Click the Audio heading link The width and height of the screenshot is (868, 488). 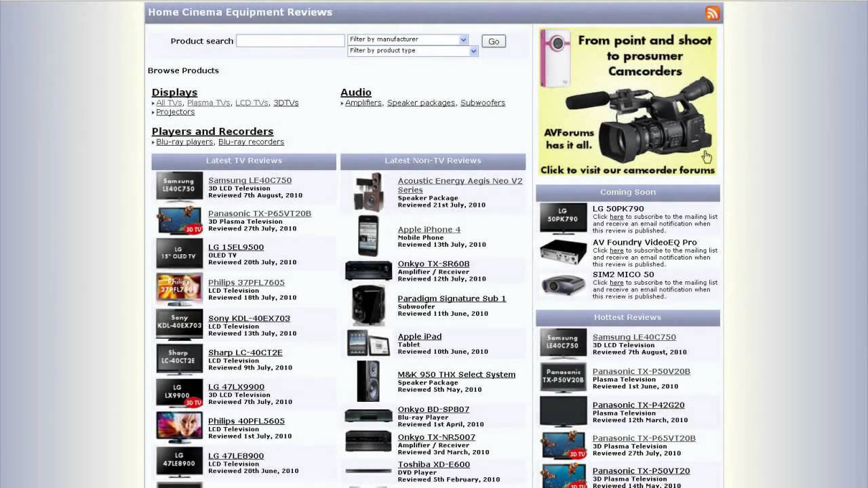(356, 92)
